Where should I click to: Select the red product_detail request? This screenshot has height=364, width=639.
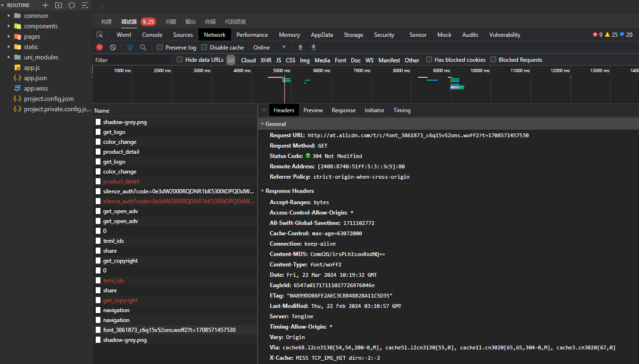(175, 181)
